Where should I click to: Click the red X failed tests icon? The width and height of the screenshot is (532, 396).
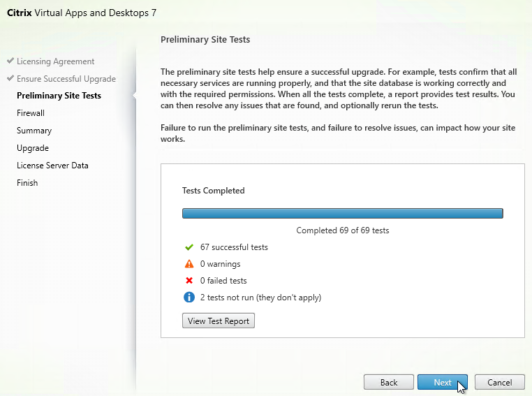[189, 281]
